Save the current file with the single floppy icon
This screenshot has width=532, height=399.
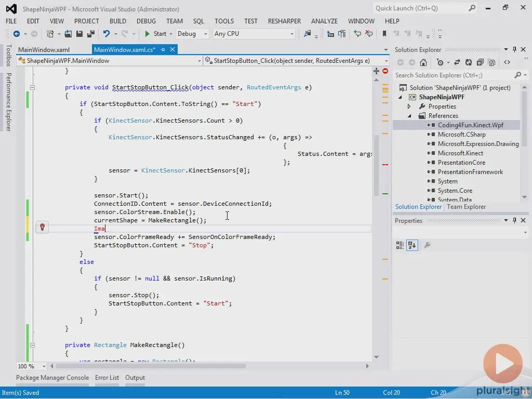tap(79, 34)
